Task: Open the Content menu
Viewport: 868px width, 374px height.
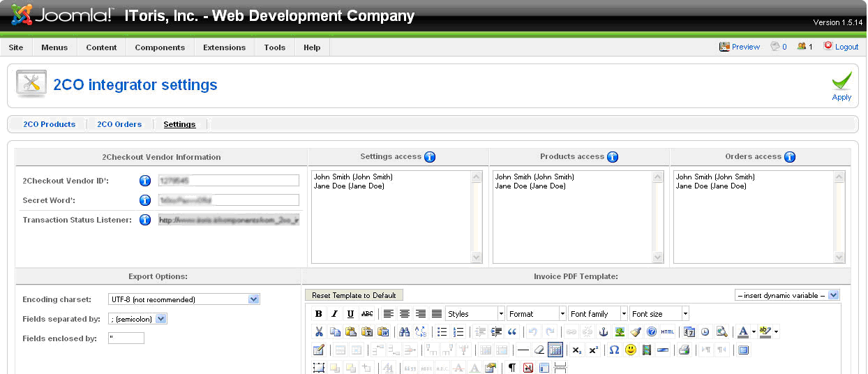Action: coord(102,47)
